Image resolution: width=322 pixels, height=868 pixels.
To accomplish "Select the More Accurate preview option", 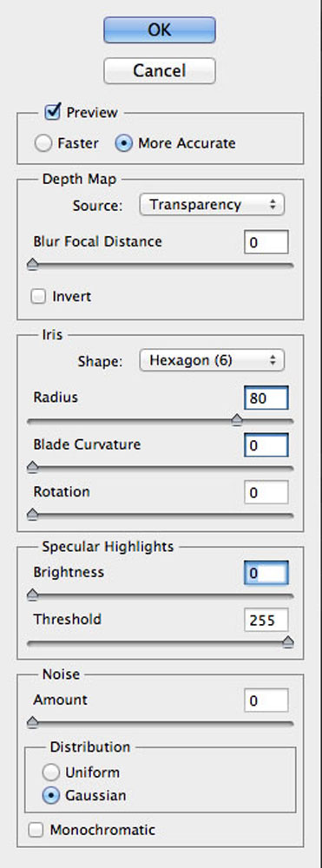I will 124,143.
